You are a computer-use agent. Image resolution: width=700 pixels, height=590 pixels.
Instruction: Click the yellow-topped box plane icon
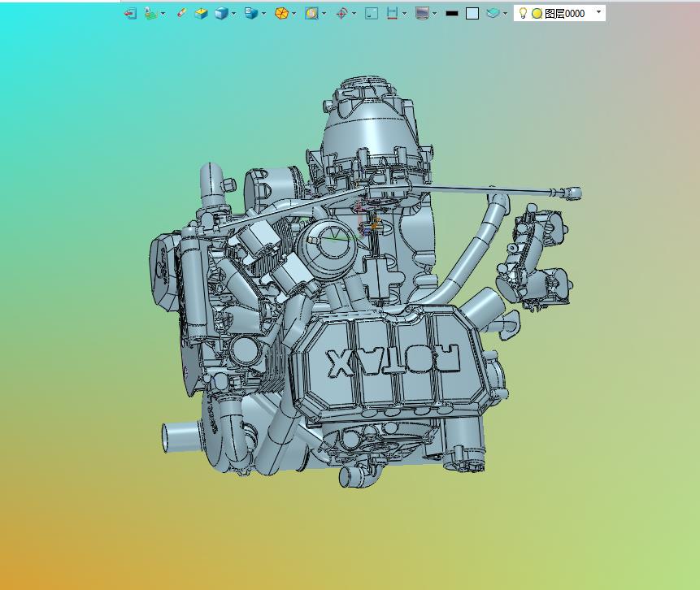202,13
